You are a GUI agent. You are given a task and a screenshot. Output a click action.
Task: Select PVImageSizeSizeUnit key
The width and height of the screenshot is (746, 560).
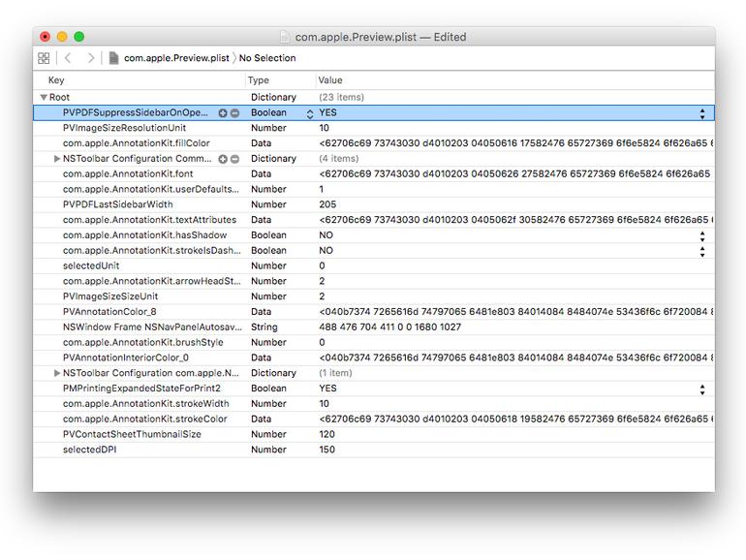(110, 296)
